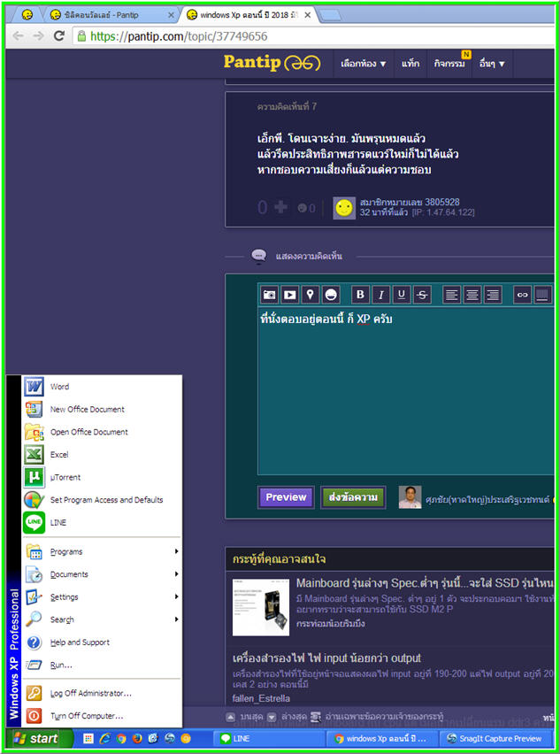Viewport: 560px width, 754px height.
Task: Expand Search submenu in Start menu
Action: coord(102,619)
